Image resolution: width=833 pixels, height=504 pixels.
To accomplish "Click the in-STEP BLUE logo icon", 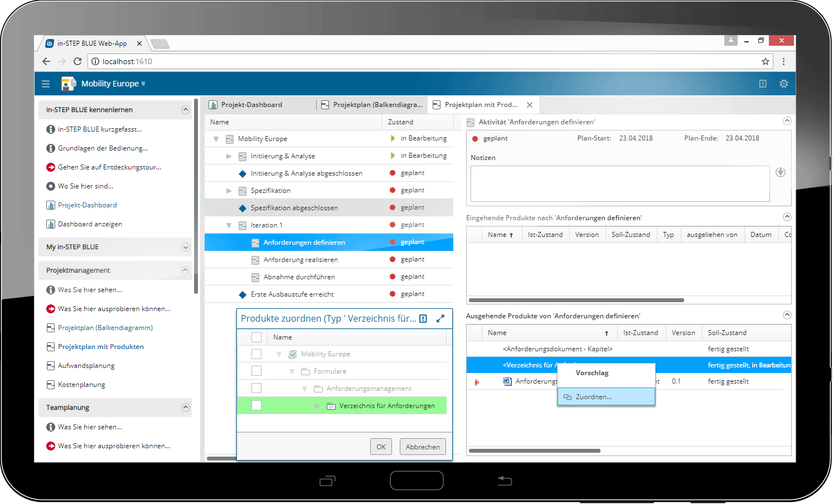I will [67, 84].
